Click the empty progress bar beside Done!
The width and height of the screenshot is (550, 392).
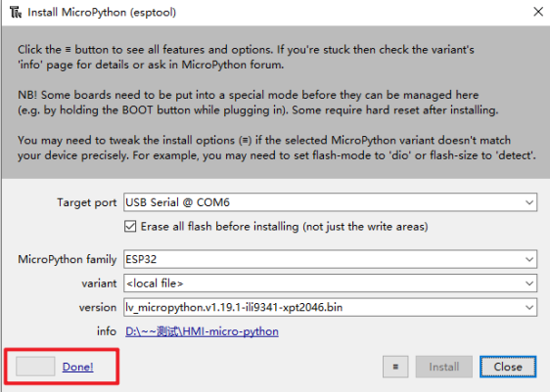tap(35, 367)
